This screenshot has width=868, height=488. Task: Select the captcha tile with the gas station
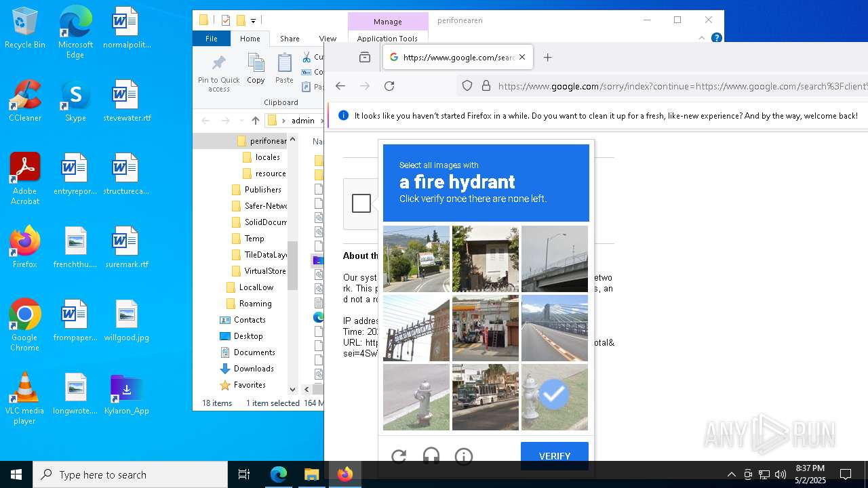486,328
